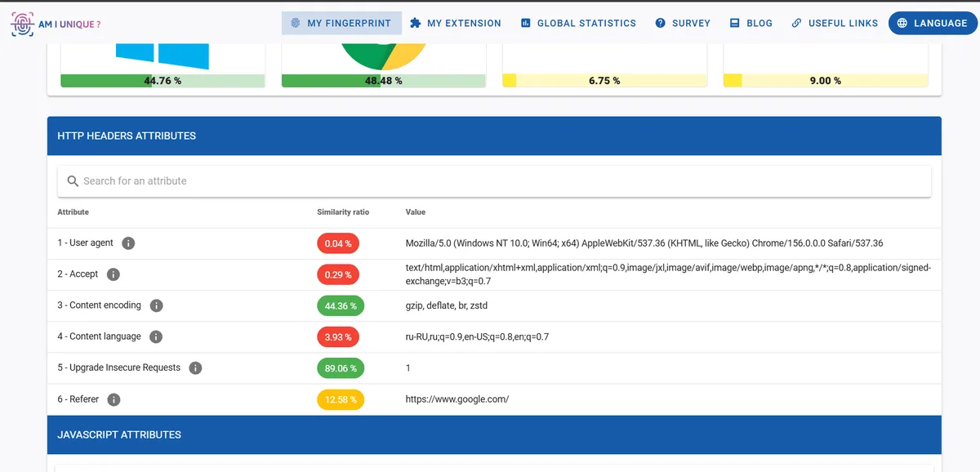Click the 3.93 % similarity badge
This screenshot has width=980, height=472.
(338, 336)
